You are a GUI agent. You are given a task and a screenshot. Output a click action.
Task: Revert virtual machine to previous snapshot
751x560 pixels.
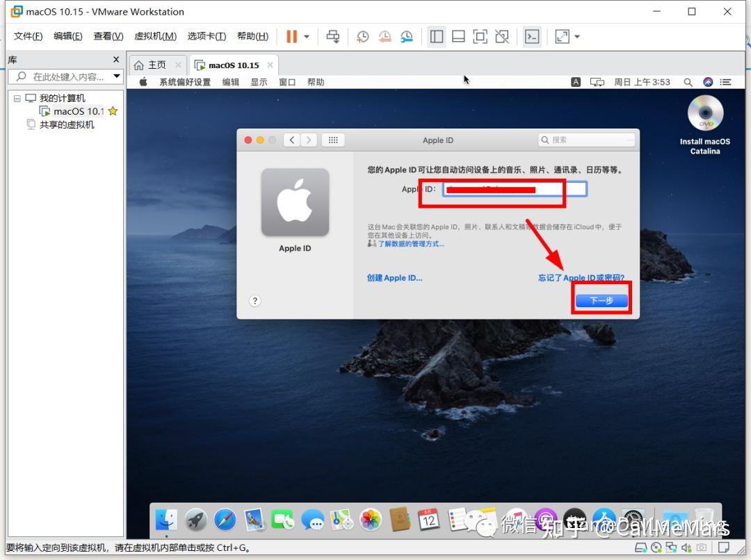tap(385, 36)
